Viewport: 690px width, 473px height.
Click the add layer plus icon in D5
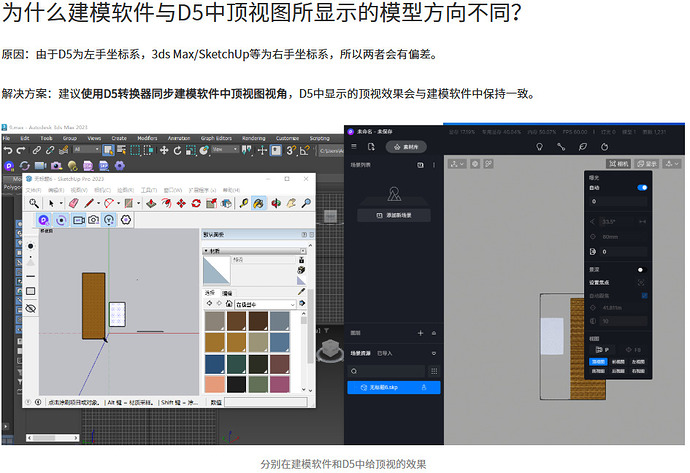(x=420, y=333)
